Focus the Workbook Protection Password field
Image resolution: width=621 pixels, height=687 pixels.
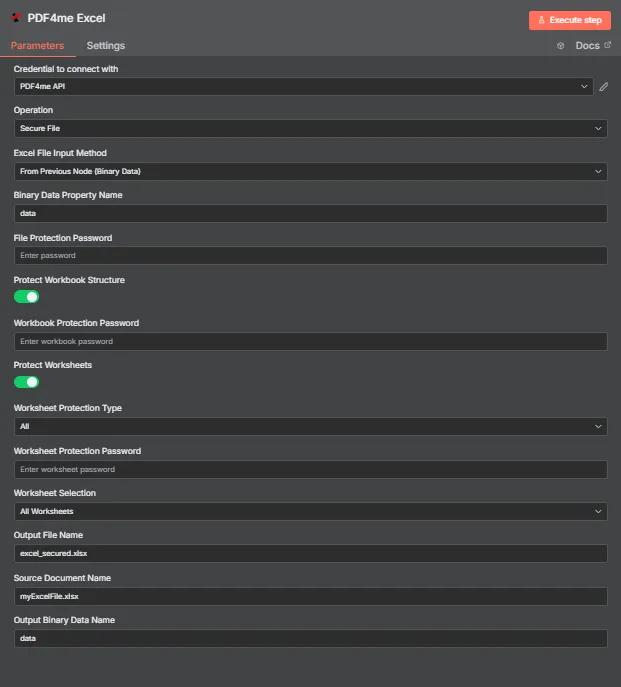[311, 341]
